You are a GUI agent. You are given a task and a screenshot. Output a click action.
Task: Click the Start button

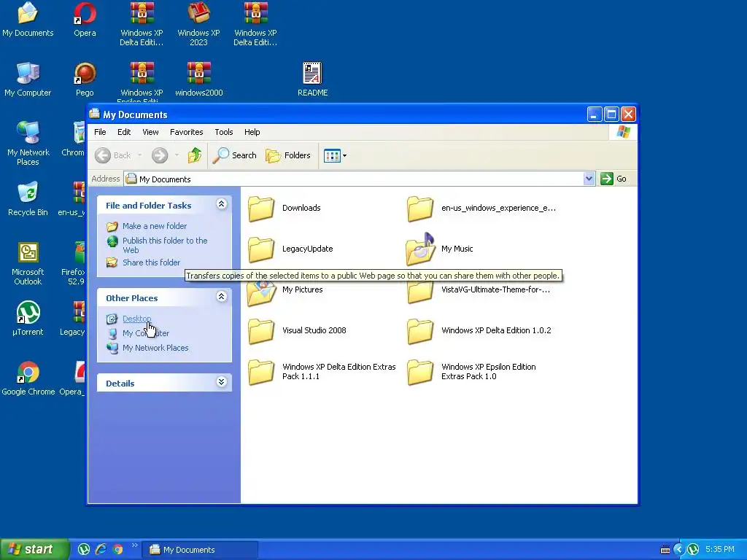(x=34, y=550)
